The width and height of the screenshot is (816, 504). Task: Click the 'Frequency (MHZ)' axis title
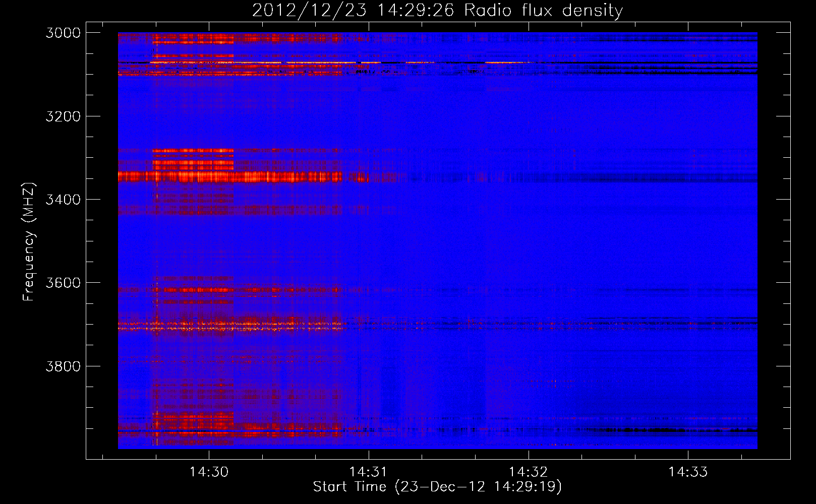29,242
